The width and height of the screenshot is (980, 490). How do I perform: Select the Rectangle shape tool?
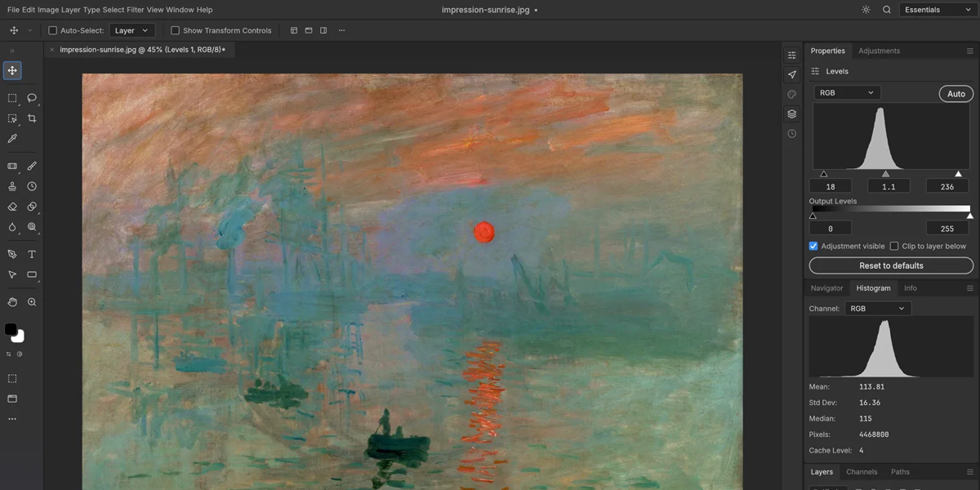point(32,274)
